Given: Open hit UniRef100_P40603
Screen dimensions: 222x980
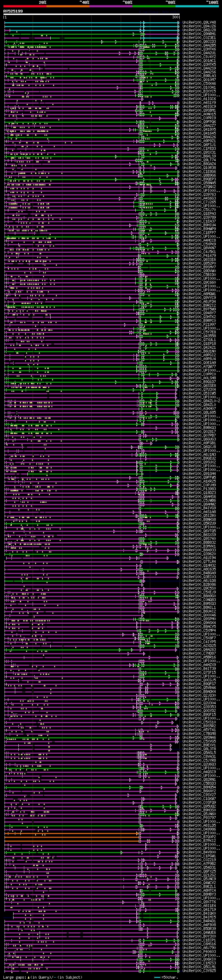Looking at the screenshot, I should point(199,952).
